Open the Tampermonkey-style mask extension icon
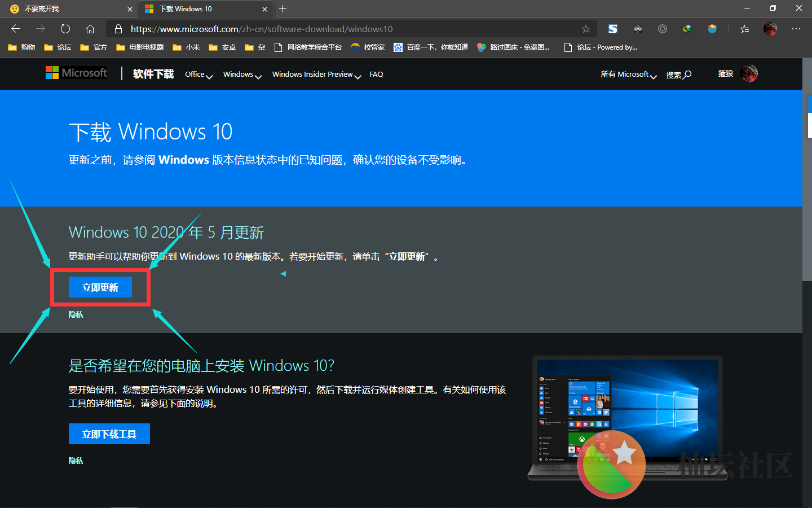The image size is (812, 508). point(638,29)
